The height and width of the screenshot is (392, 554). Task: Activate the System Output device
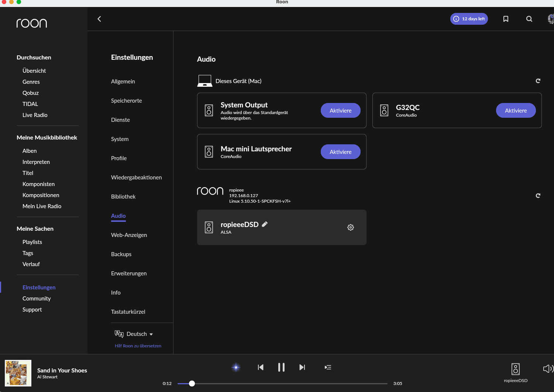[x=340, y=110]
